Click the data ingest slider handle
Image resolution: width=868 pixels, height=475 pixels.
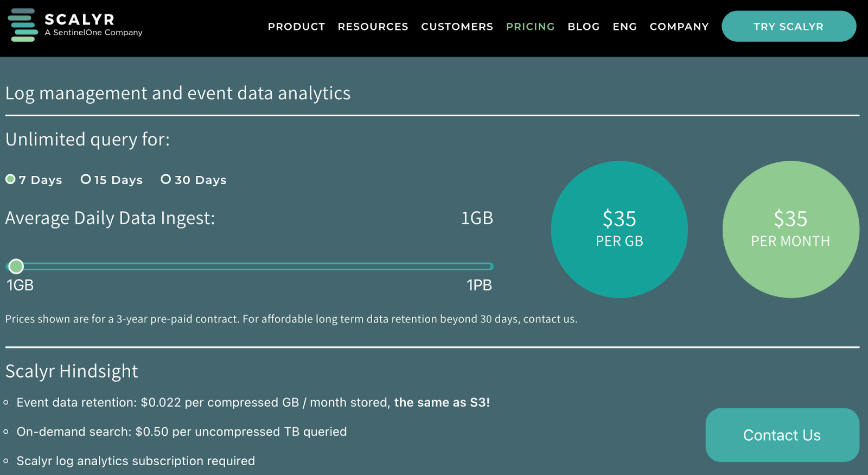[16, 266]
